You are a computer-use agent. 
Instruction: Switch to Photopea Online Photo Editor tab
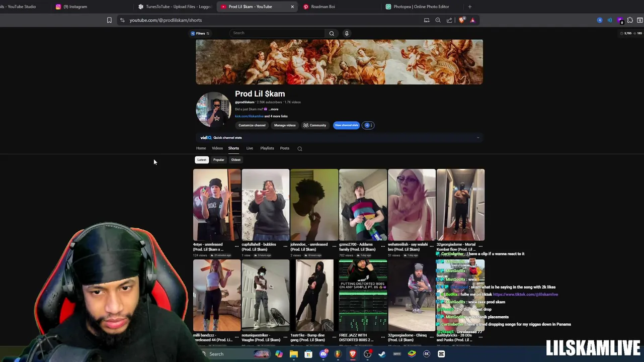click(x=423, y=7)
